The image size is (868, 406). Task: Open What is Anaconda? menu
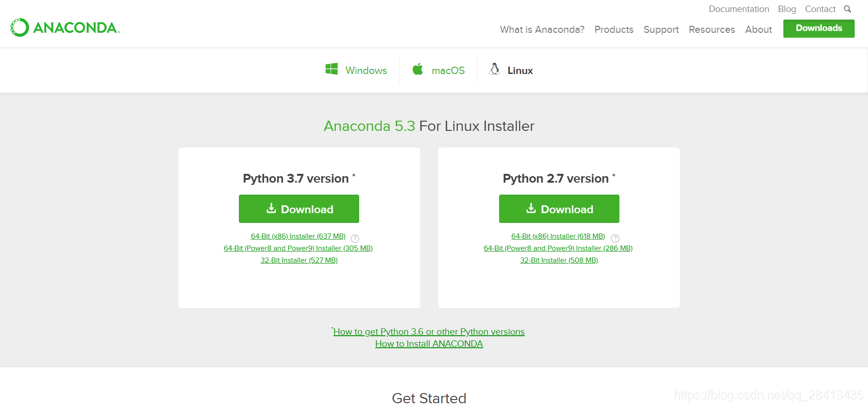(542, 30)
